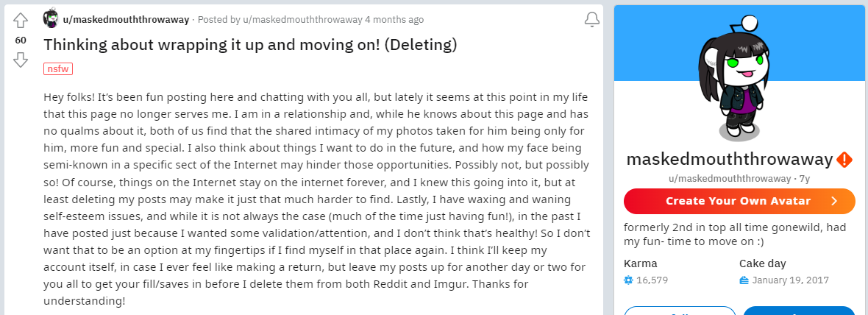Viewport: 868px width, 315px height.
Task: Downvote the post
Action: click(x=21, y=59)
